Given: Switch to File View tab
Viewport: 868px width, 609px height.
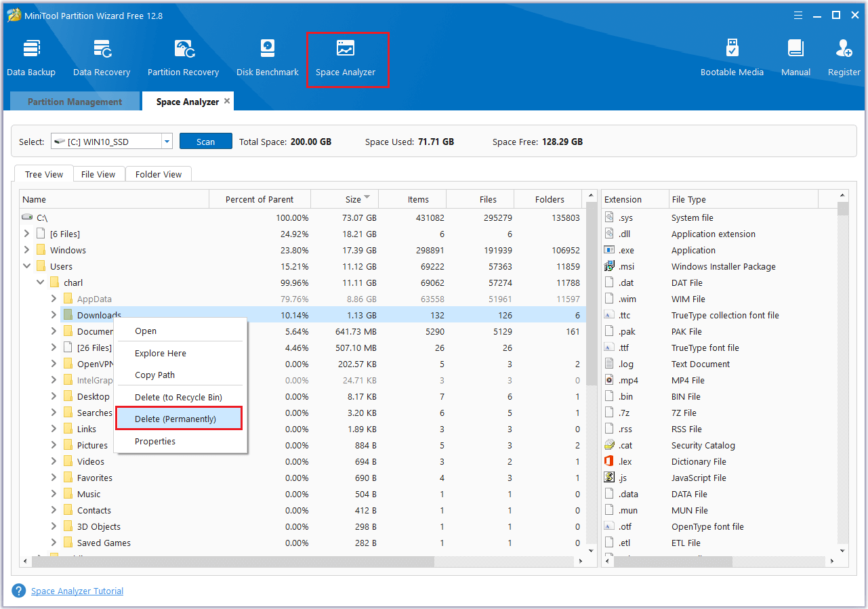Looking at the screenshot, I should click(x=98, y=174).
